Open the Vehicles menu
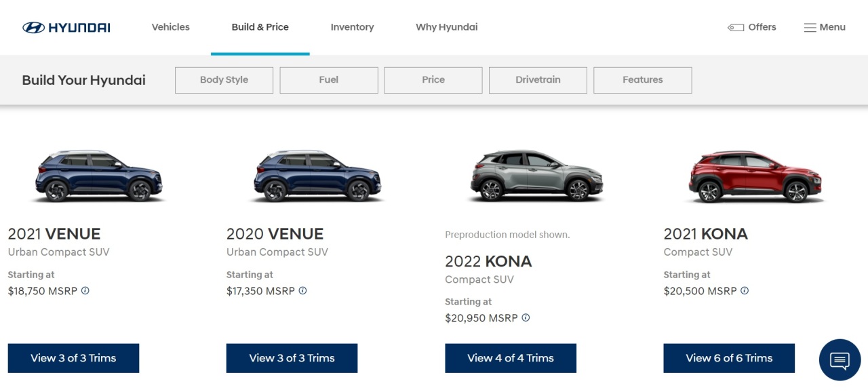The height and width of the screenshot is (392, 868). click(171, 27)
